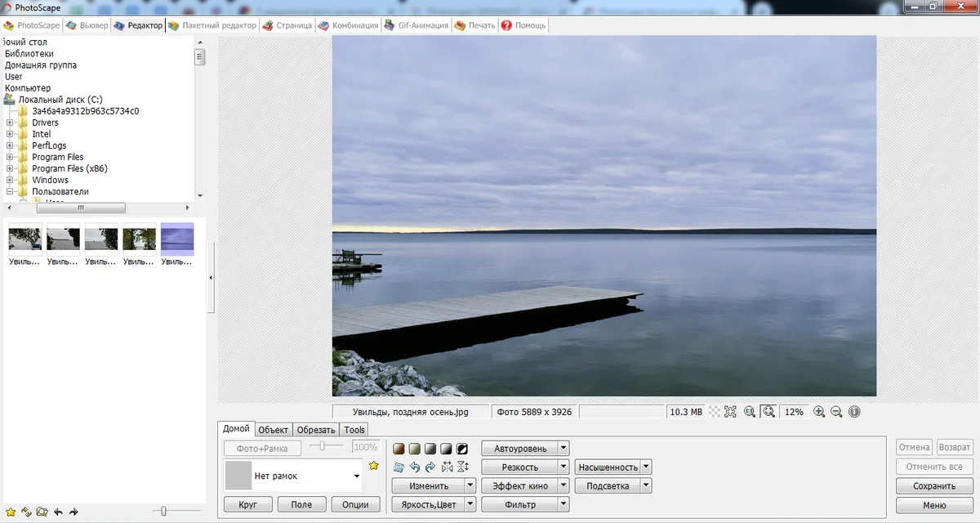Select Библиотеки in the folder tree
Viewport: 980px width, 523px height.
pos(29,53)
